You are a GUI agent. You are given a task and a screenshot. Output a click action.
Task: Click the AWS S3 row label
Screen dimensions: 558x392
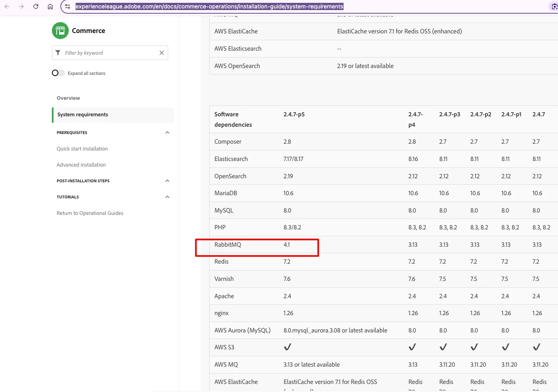(224, 347)
